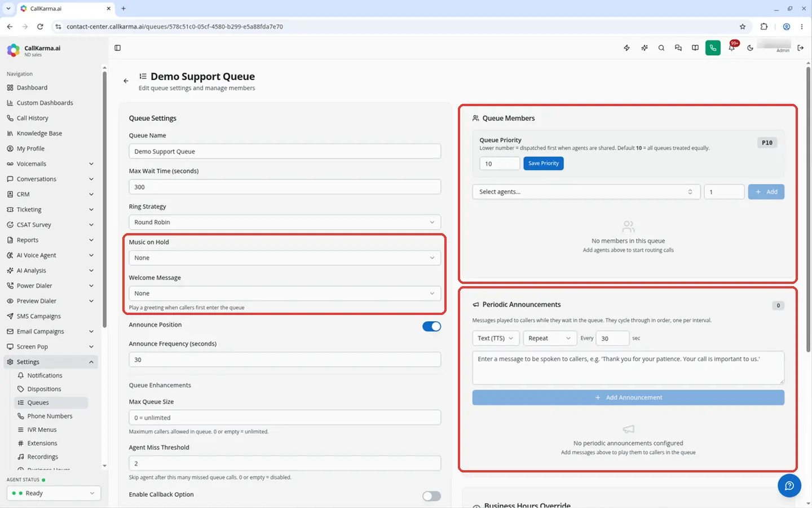The height and width of the screenshot is (508, 812).
Task: Click the CallKarma.ai logo
Action: point(14,50)
